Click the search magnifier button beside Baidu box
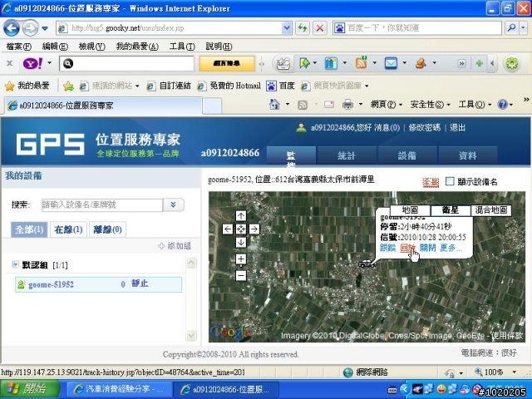The image size is (532, 399). (512, 27)
